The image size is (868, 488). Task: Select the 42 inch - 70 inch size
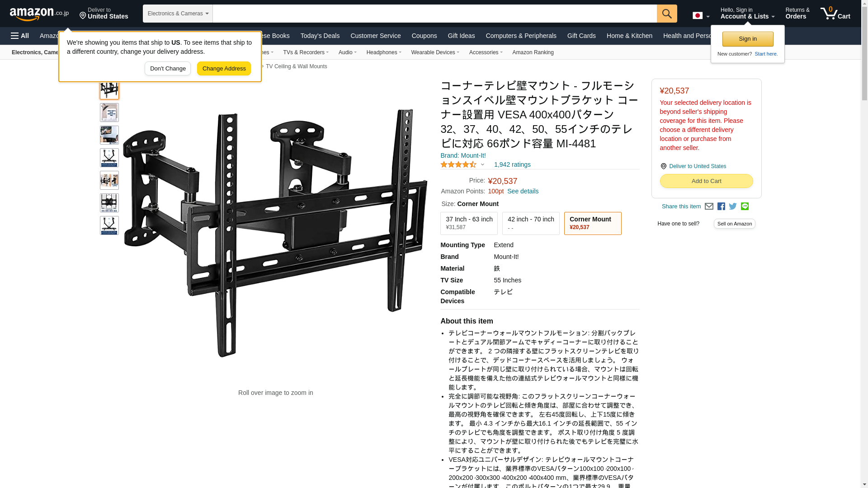[531, 223]
